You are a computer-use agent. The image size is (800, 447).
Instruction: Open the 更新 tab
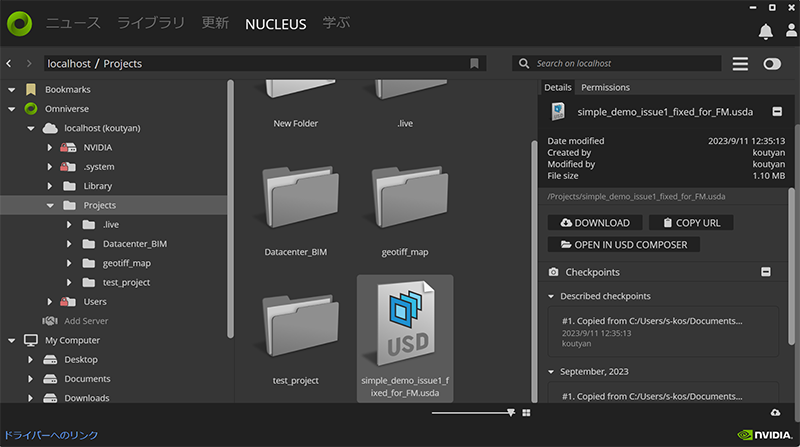coord(215,23)
